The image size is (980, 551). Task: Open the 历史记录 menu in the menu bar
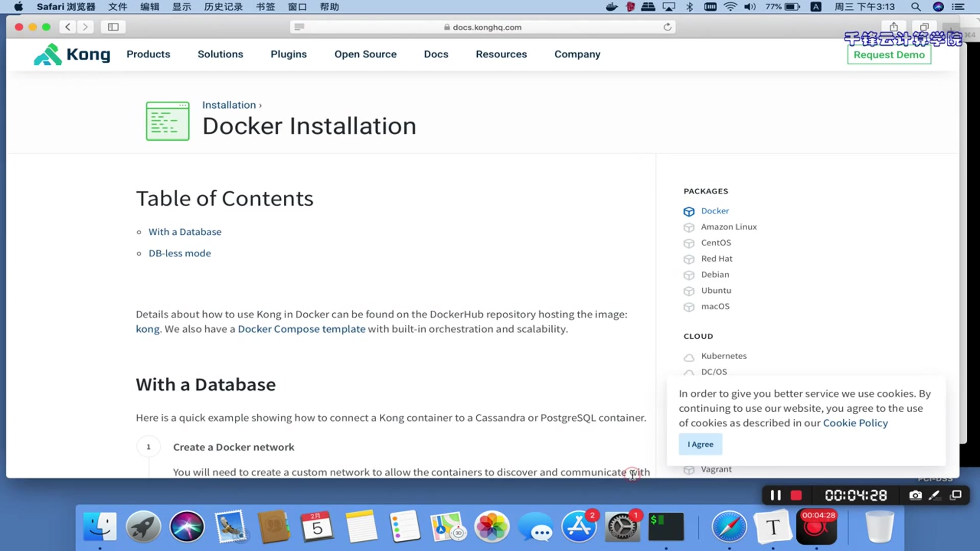223,7
